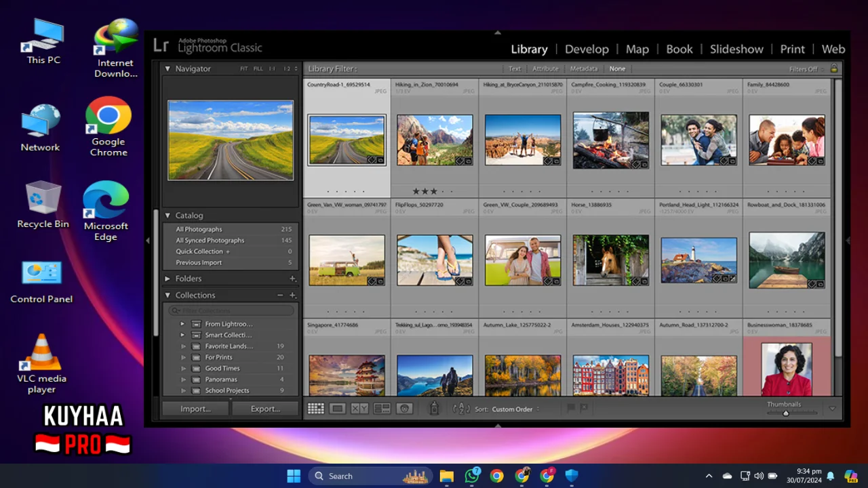Collapse the Catalog panel

click(167, 216)
